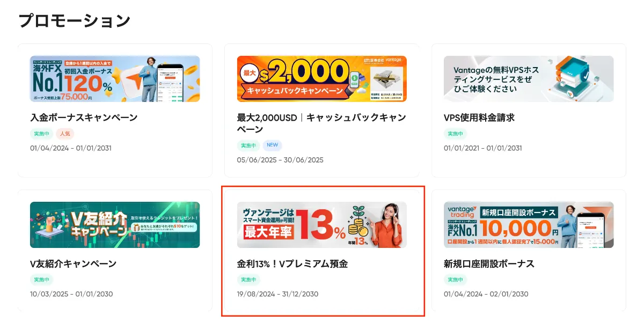Click the 人気 tag on deposit bonus
This screenshot has width=644, height=322.
[64, 134]
